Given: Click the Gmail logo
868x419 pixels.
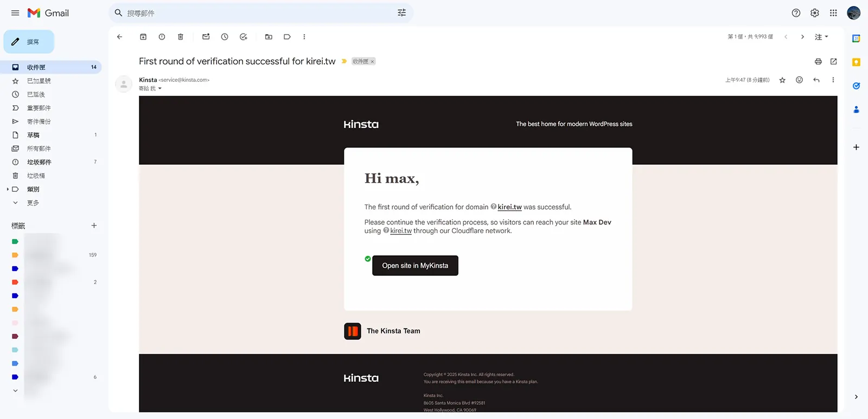Looking at the screenshot, I should [48, 13].
